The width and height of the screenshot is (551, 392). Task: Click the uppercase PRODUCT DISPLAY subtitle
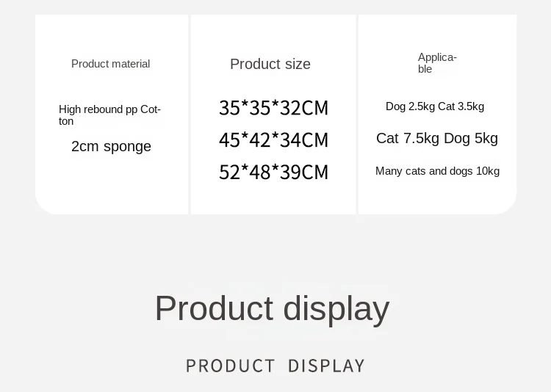click(x=275, y=366)
